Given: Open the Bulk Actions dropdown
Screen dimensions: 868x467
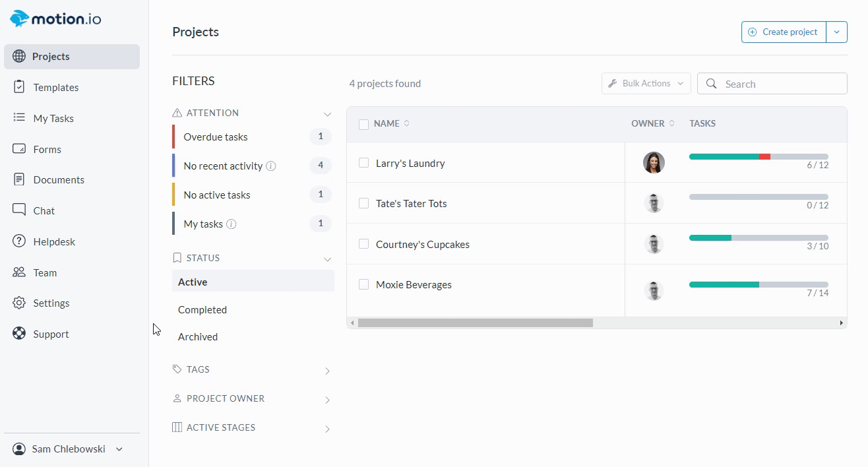Looking at the screenshot, I should (x=646, y=84).
